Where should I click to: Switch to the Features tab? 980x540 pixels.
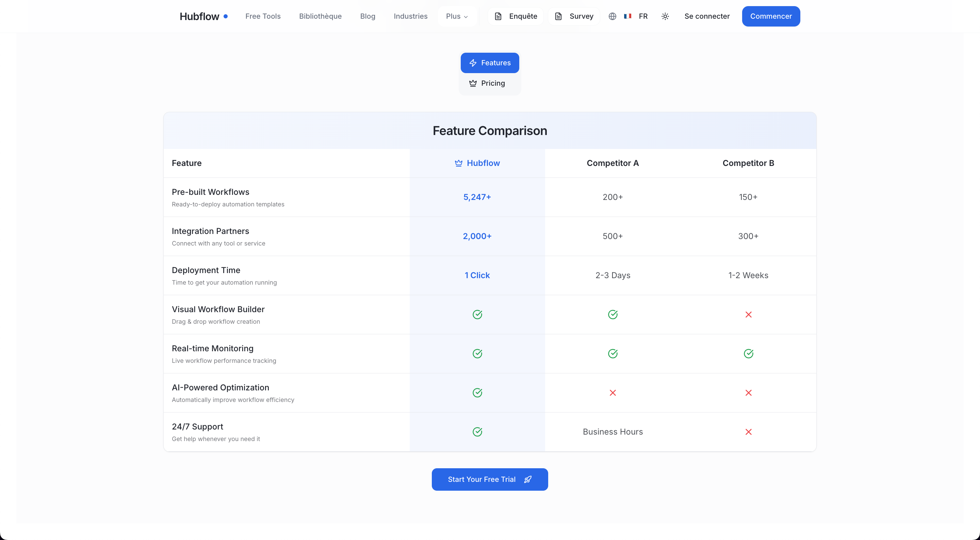(x=490, y=63)
